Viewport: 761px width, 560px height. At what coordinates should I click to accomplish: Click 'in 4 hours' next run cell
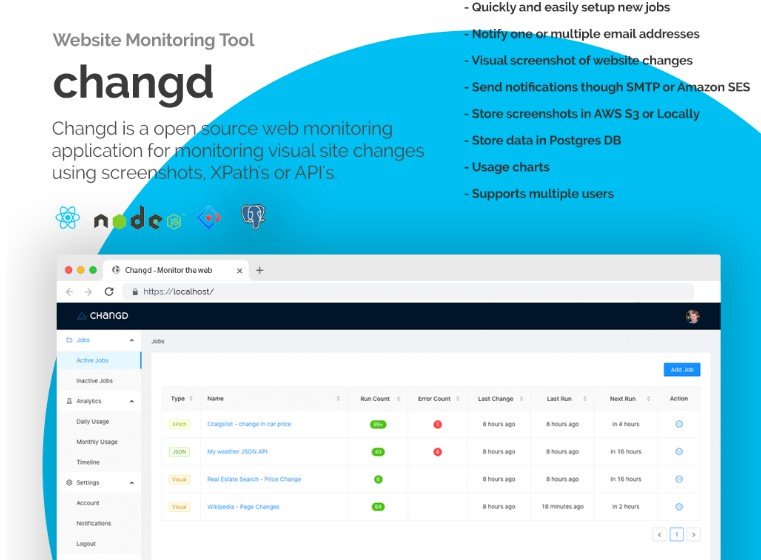click(626, 424)
